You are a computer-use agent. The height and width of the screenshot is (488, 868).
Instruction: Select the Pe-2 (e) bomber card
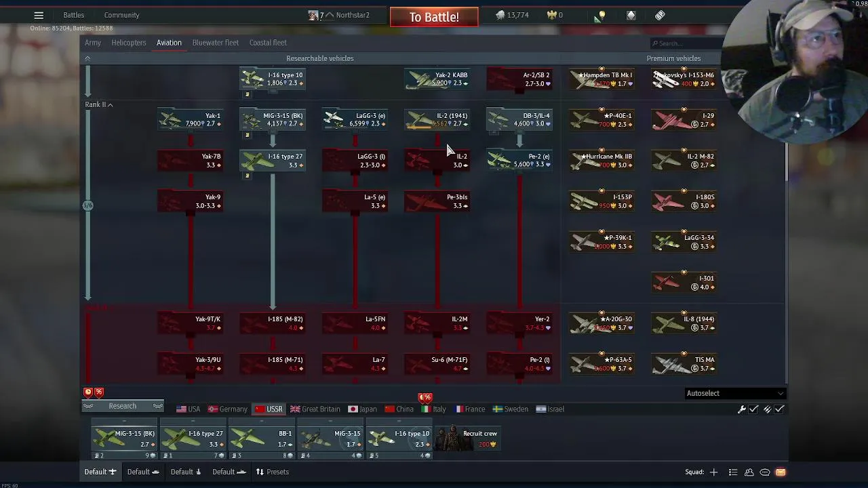tap(519, 161)
